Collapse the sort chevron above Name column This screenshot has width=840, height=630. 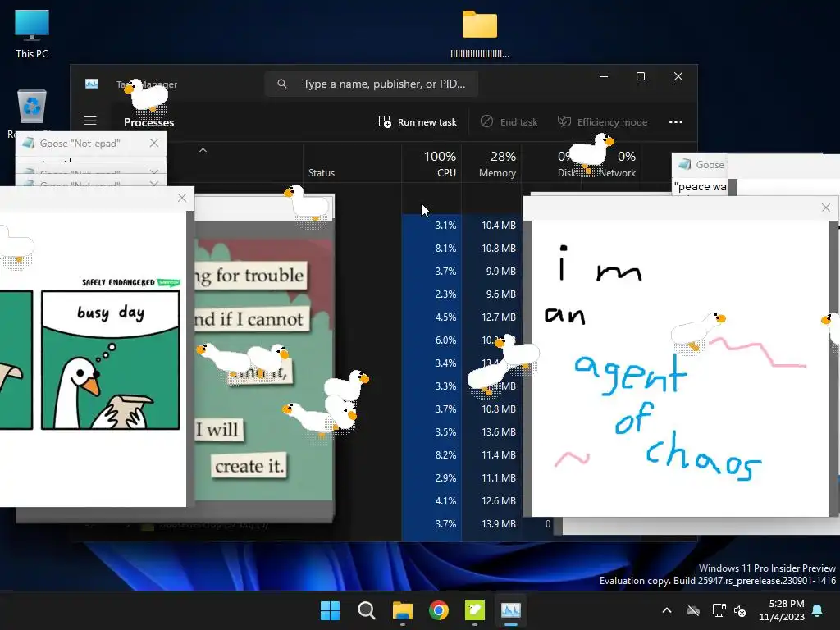coord(203,151)
